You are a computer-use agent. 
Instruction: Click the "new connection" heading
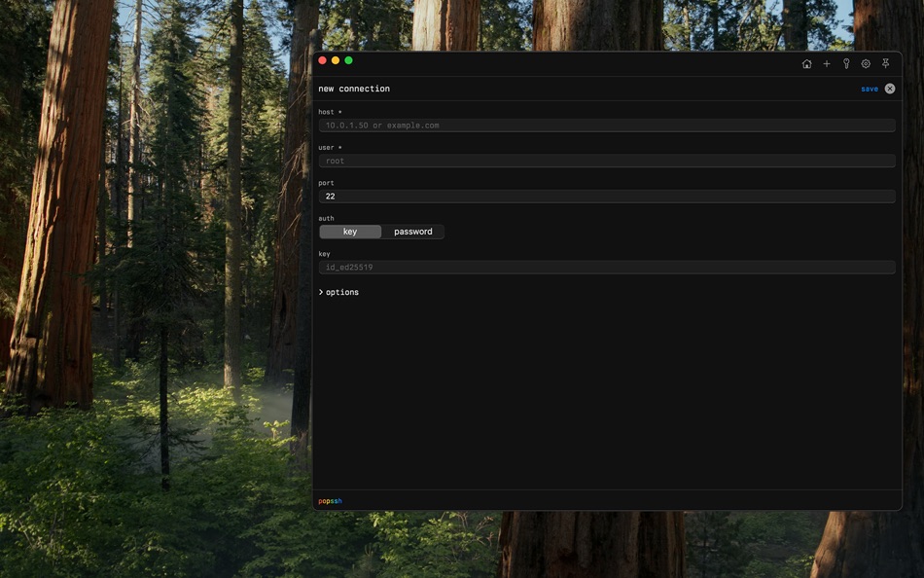point(354,89)
